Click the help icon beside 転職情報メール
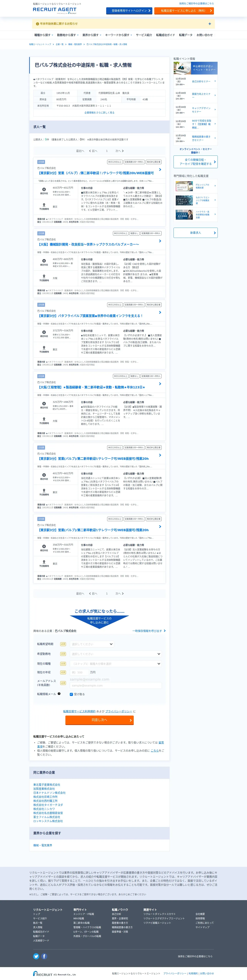 59,694
